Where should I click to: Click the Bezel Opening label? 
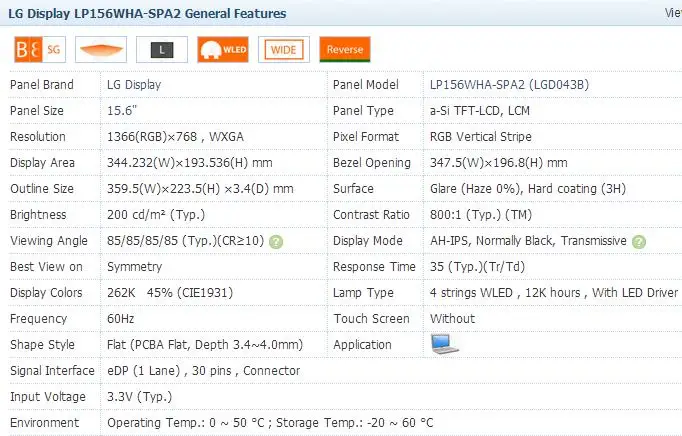pos(372,162)
